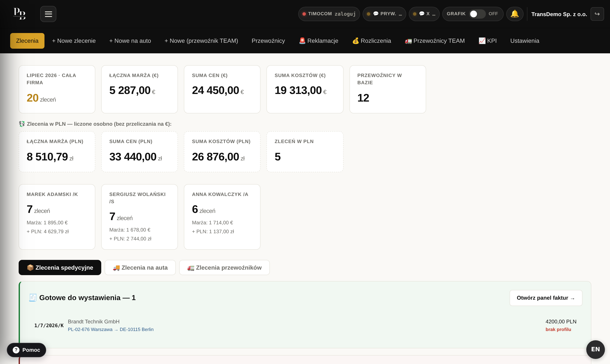Toggle the GRAFIK switch

[477, 14]
